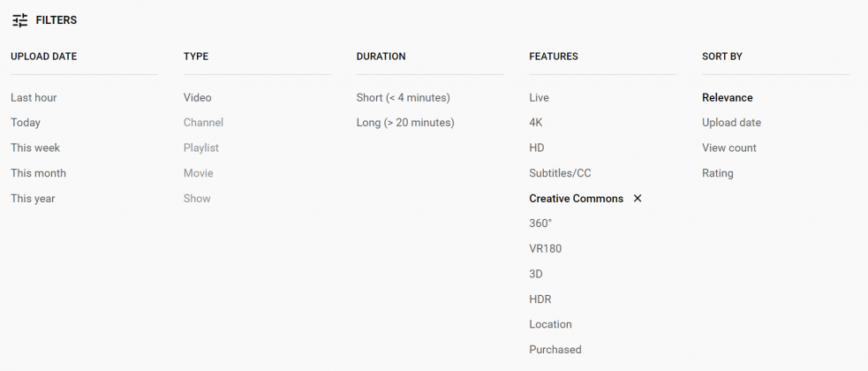Screen dimensions: 868x371
Task: Select Long over 20 minutes duration
Action: point(405,123)
